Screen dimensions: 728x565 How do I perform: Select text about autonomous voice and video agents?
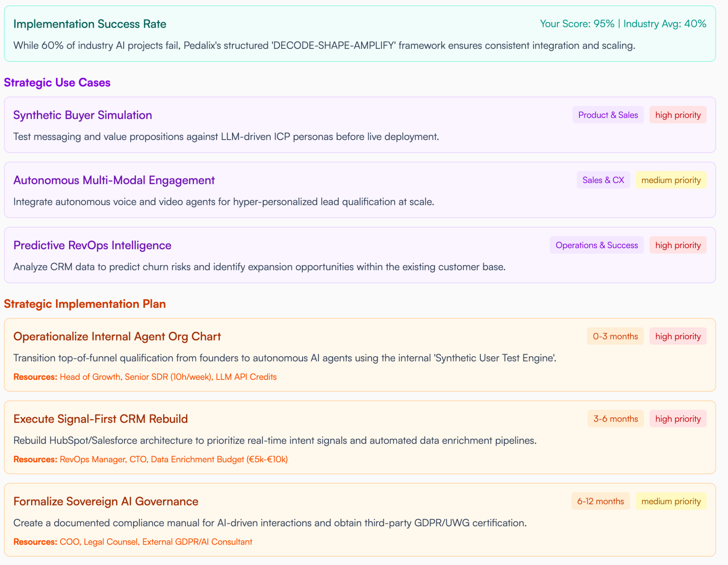tap(224, 202)
